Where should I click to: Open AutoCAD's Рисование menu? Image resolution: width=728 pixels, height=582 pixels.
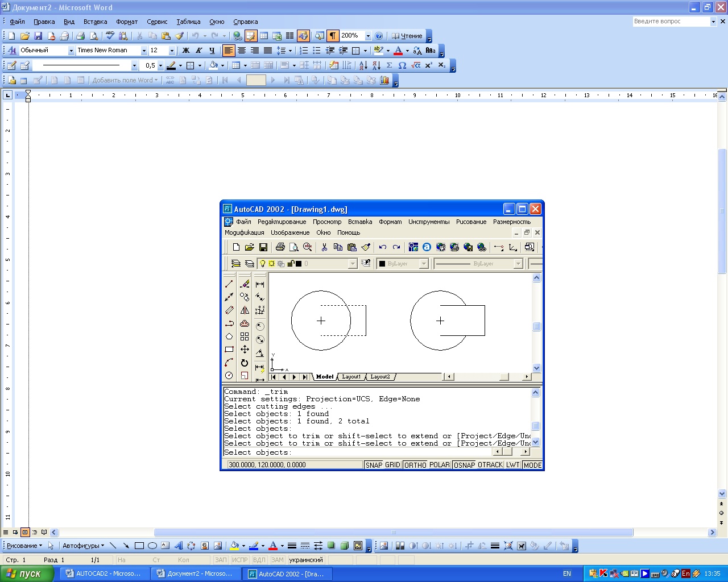coord(471,222)
